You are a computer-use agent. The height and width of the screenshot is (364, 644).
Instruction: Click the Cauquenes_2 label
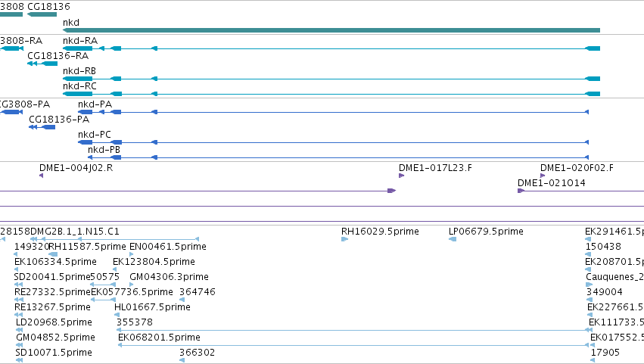[x=614, y=277]
